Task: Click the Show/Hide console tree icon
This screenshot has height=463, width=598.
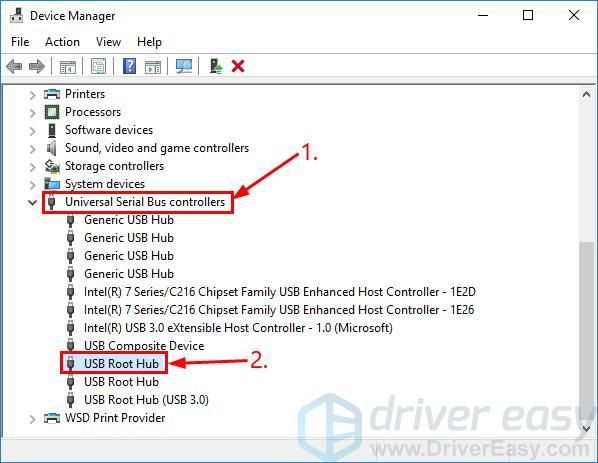Action: [68, 67]
